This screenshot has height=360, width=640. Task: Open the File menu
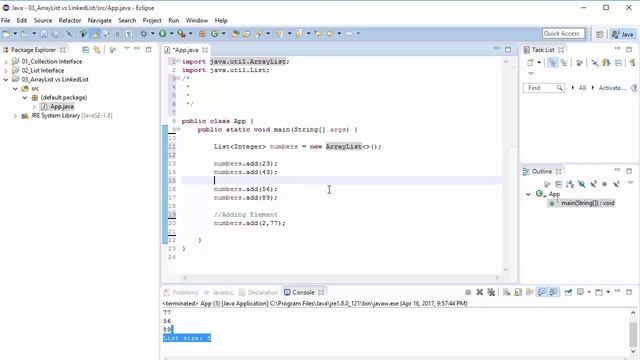pos(5,20)
